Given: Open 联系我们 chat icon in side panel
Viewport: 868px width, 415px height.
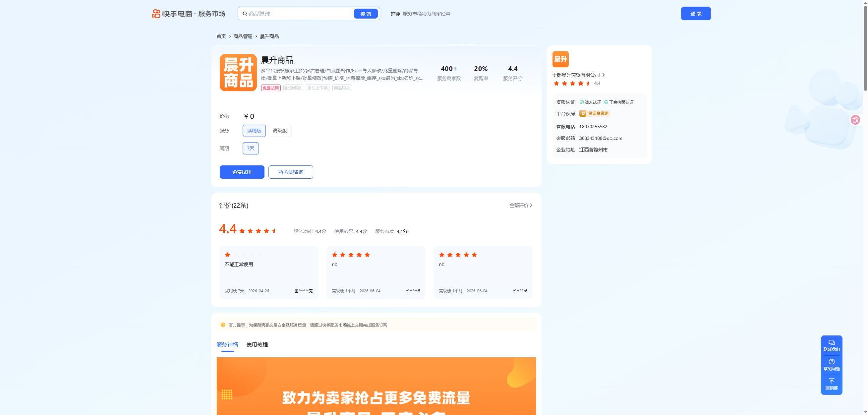Looking at the screenshot, I should pos(831,343).
